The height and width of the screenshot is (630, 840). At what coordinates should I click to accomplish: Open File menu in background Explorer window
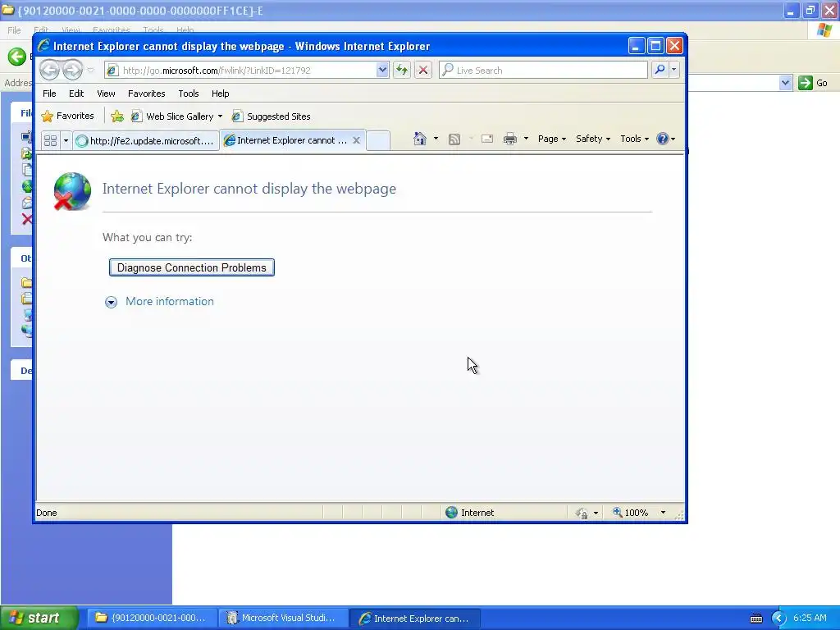(14, 30)
